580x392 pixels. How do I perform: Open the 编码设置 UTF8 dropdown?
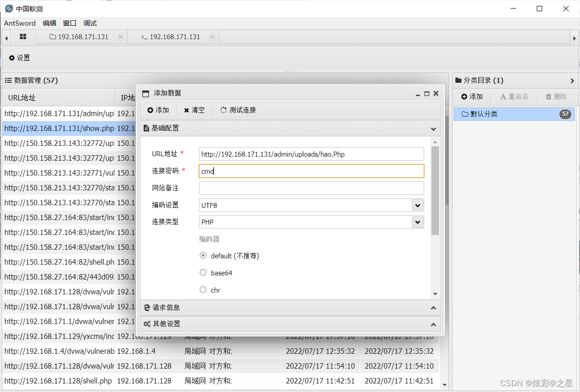point(417,205)
